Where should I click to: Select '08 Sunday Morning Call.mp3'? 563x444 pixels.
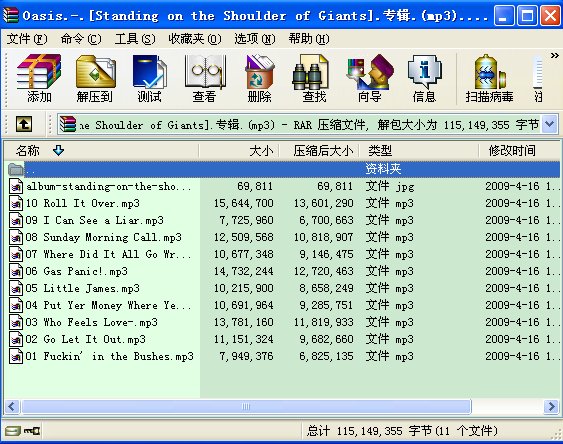(x=283, y=237)
